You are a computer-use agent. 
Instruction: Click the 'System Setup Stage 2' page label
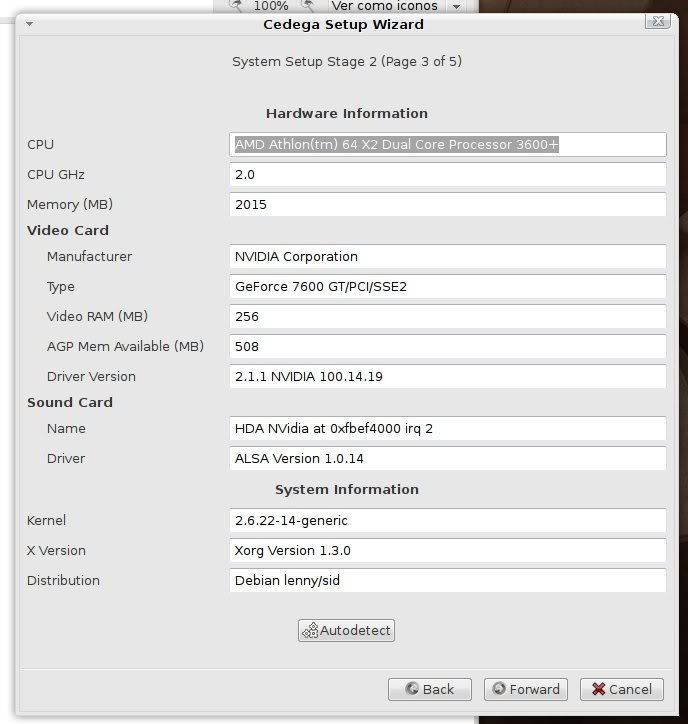click(347, 61)
